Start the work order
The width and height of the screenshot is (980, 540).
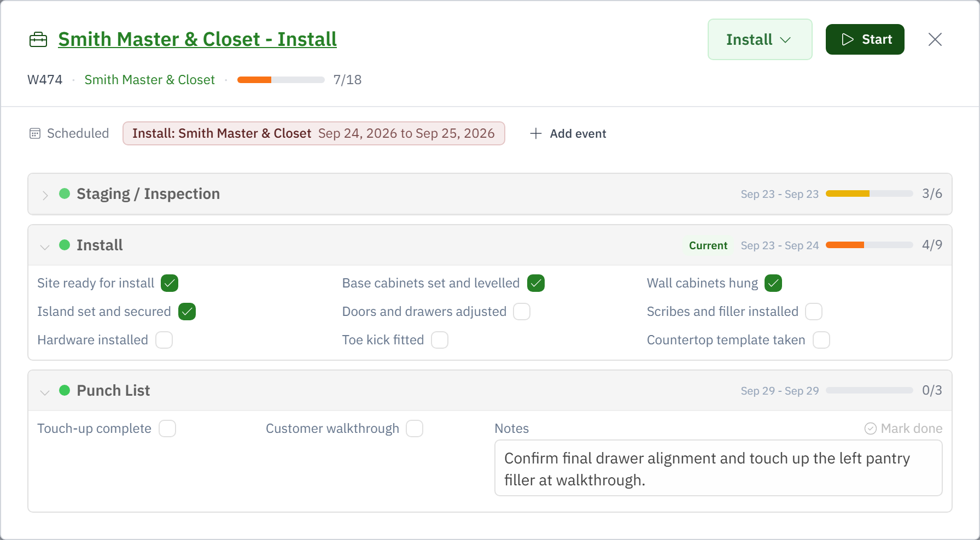coord(865,39)
